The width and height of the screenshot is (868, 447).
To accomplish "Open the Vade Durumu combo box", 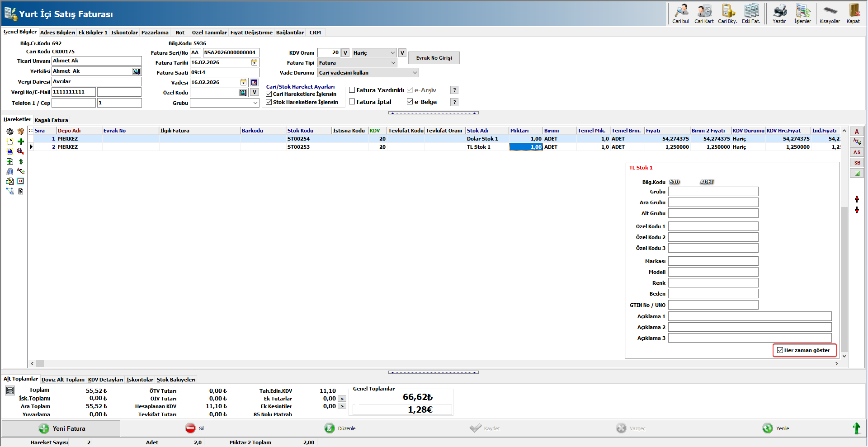I will pyautogui.click(x=414, y=73).
